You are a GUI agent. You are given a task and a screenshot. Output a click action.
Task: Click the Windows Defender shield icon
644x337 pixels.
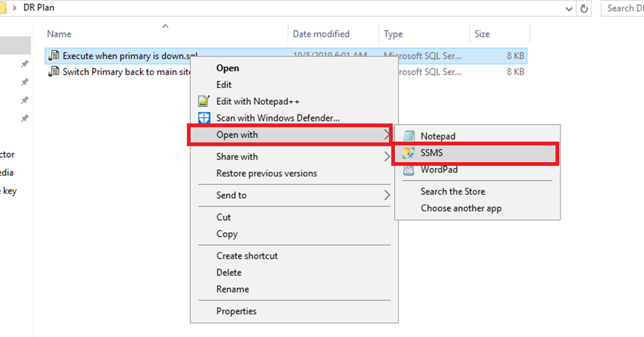pos(203,118)
